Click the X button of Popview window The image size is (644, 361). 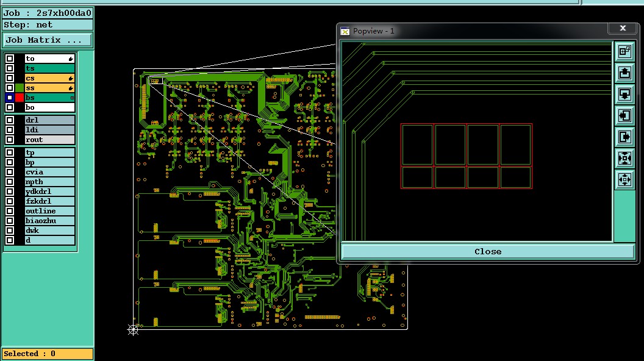pos(623,28)
